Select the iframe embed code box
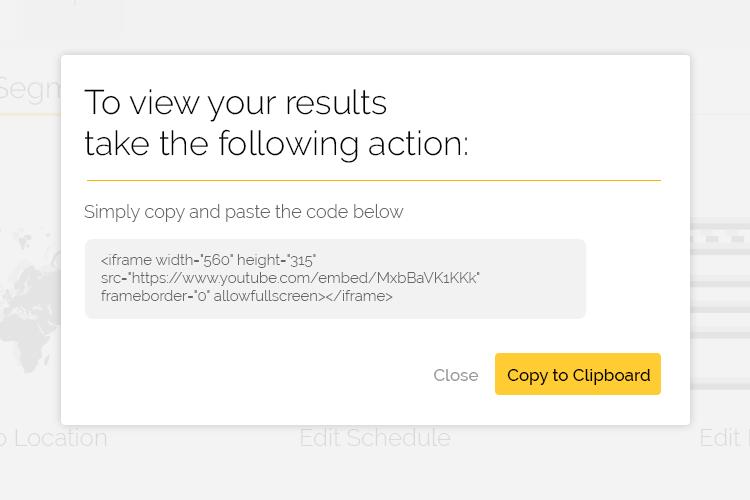Image resolution: width=750 pixels, height=500 pixels. pyautogui.click(x=335, y=278)
